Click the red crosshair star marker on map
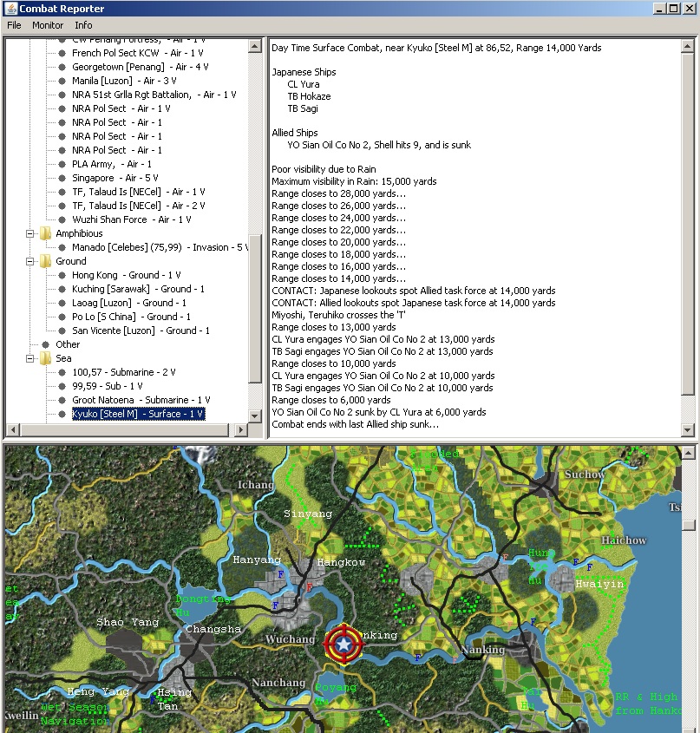700x733 pixels. (x=344, y=645)
